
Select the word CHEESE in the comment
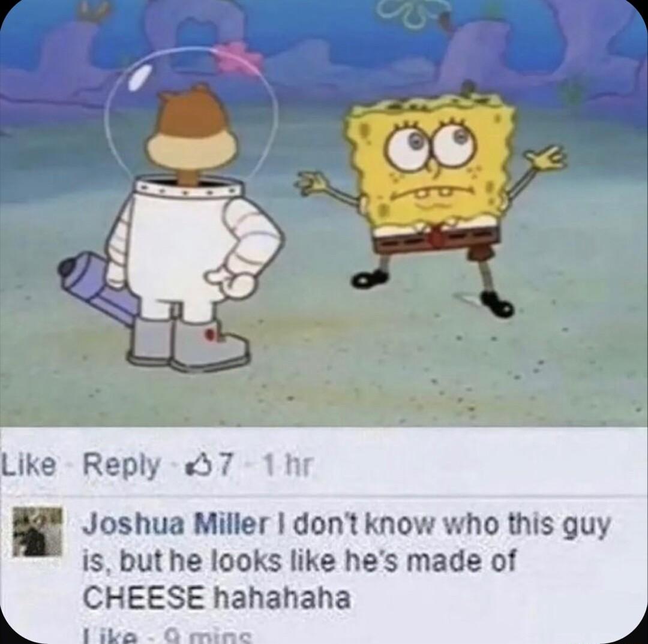point(143,598)
